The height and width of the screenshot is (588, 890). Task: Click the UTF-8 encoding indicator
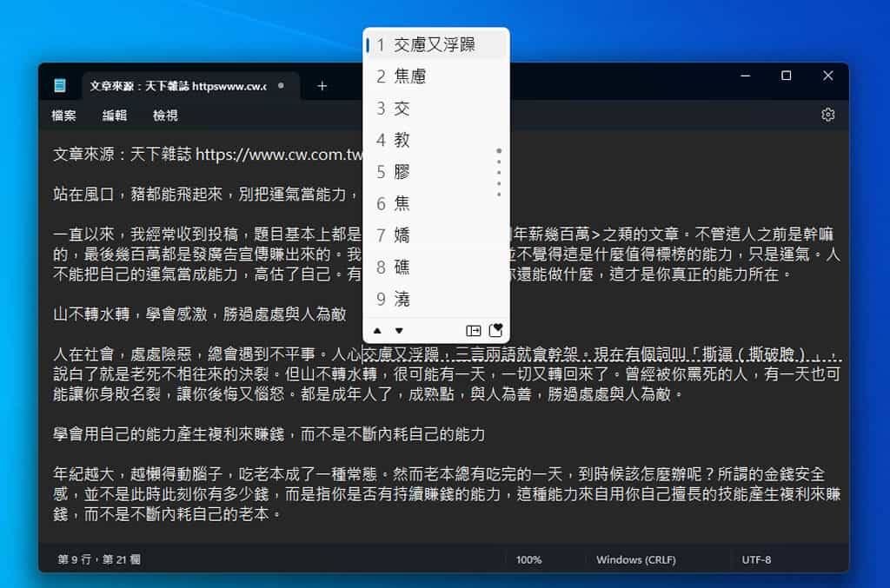pyautogui.click(x=756, y=560)
